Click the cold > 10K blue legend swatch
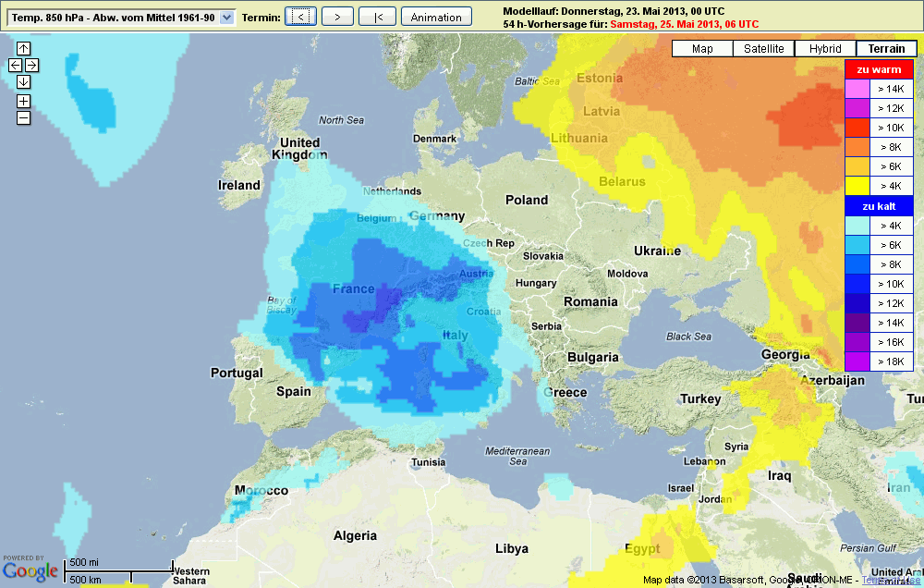The width and height of the screenshot is (924, 588). click(857, 284)
